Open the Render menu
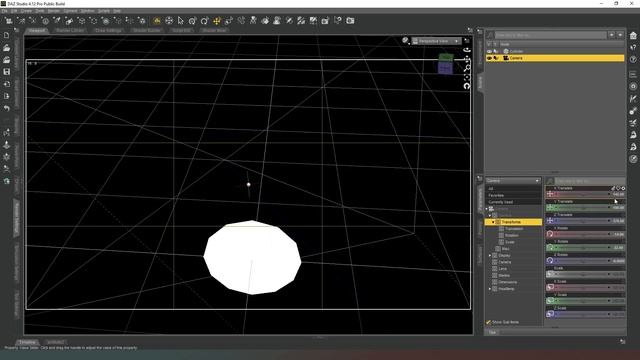Image resolution: width=640 pixels, height=360 pixels. pos(53,11)
